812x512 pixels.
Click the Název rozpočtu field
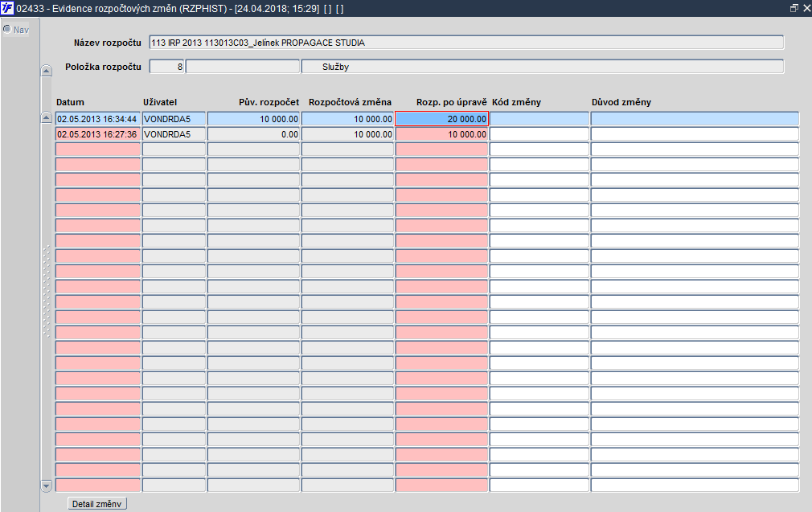tap(466, 43)
